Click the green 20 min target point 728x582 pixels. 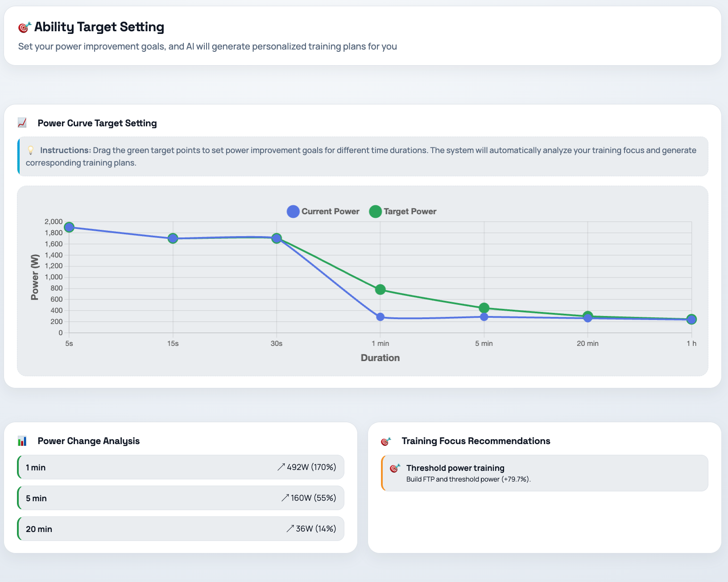[588, 315]
